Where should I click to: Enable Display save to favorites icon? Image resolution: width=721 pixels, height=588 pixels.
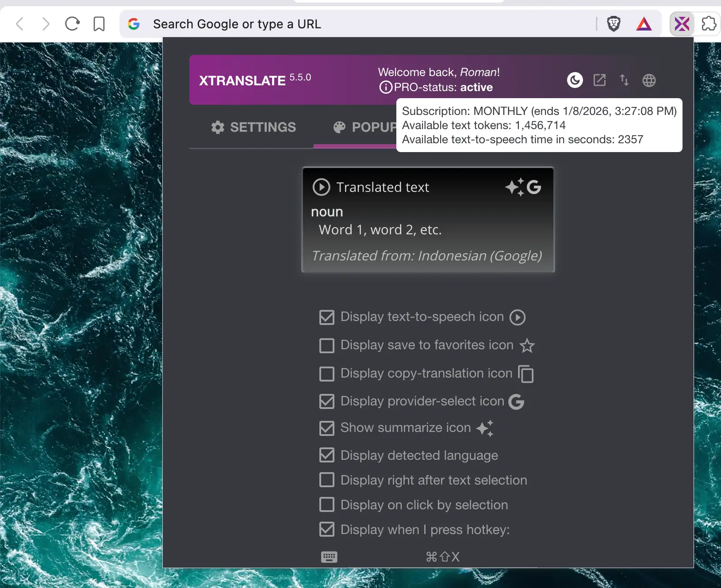coord(327,346)
